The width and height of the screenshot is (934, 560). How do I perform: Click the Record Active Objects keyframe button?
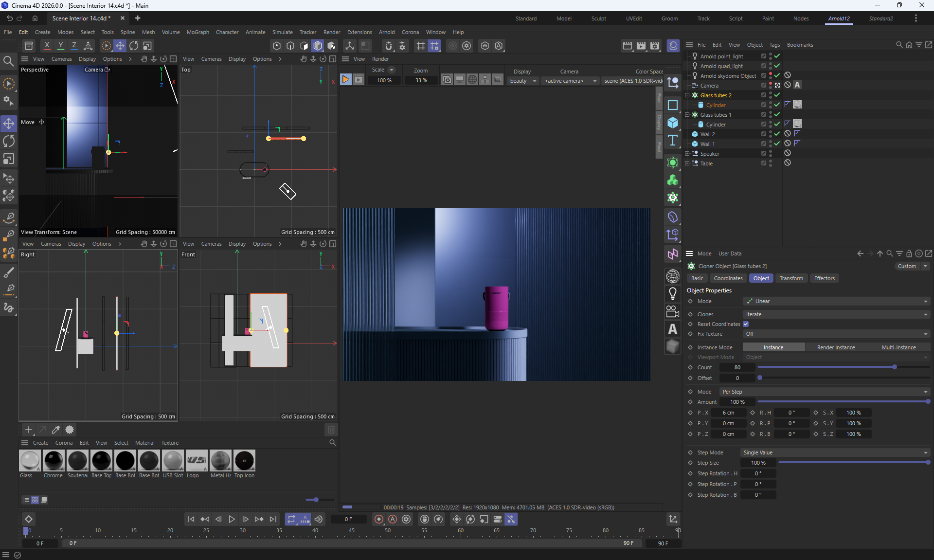379,519
